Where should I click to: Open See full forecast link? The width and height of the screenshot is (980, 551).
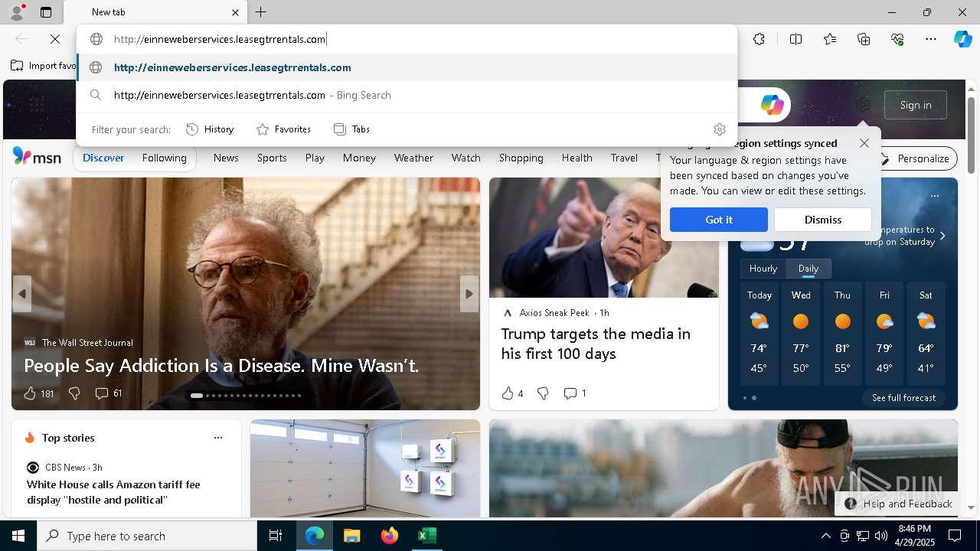coord(904,398)
